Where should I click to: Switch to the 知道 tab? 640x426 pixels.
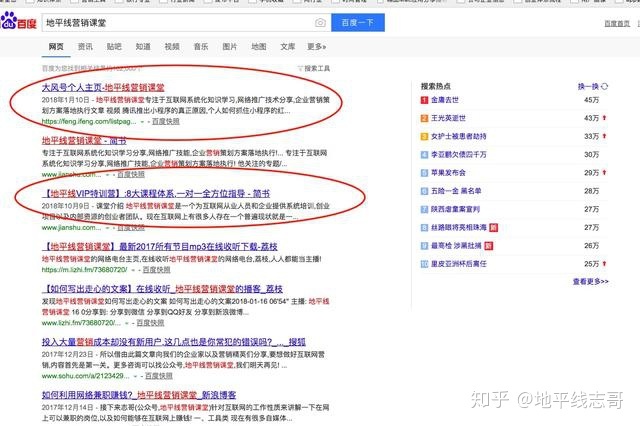coord(143,47)
